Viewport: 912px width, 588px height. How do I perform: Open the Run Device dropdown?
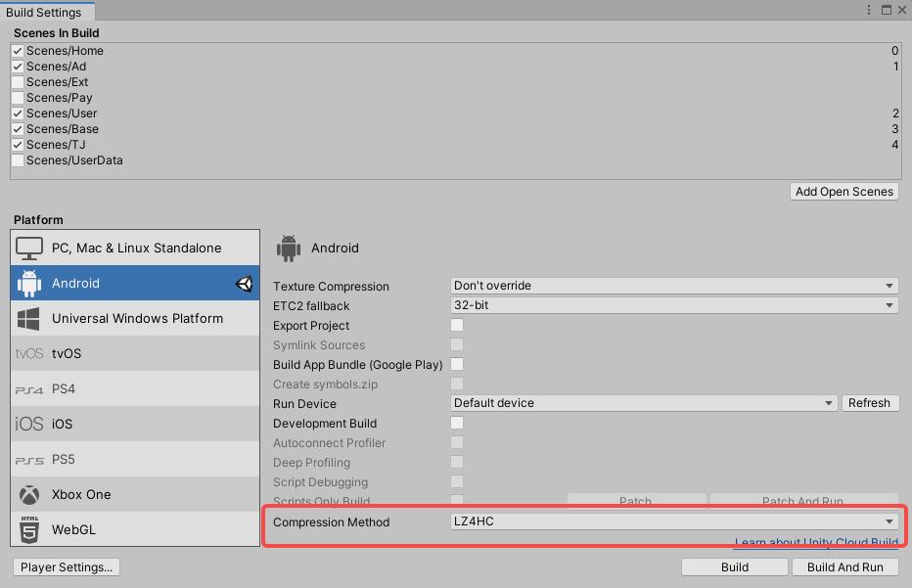pyautogui.click(x=643, y=403)
